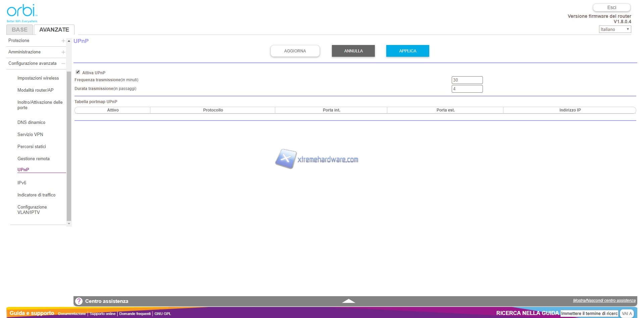Open the Italiano language dropdown

[614, 30]
